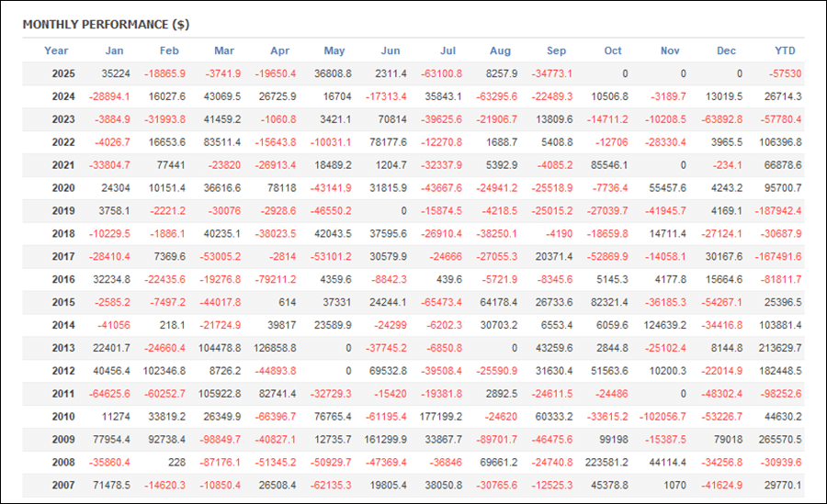Select the Jun column header

coord(391,50)
